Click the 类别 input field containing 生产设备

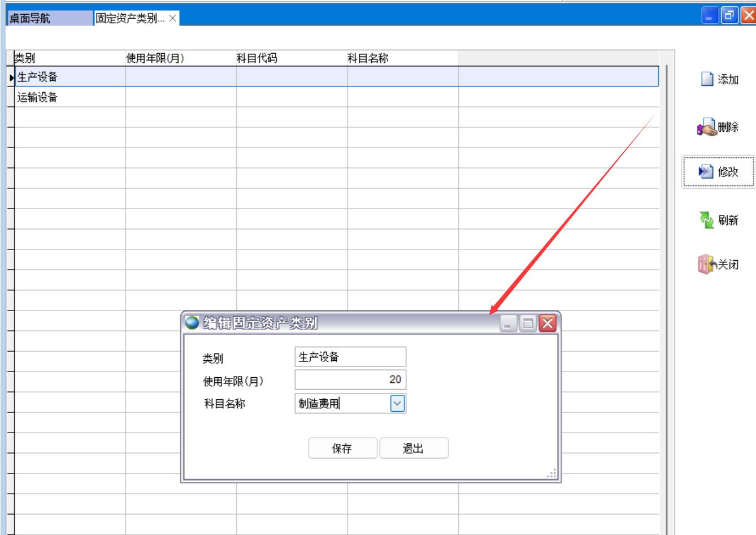point(350,357)
